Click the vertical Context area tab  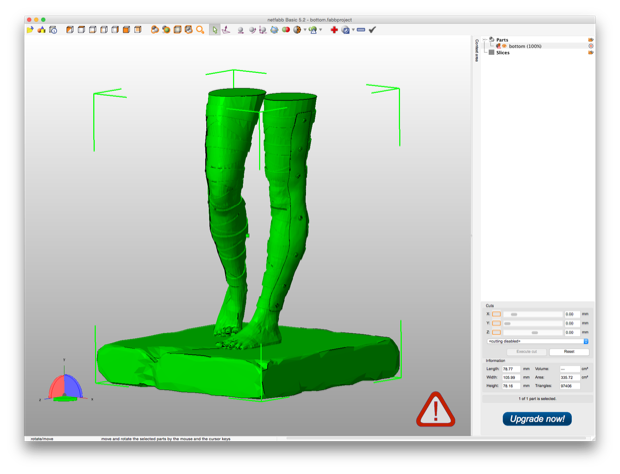click(x=476, y=50)
